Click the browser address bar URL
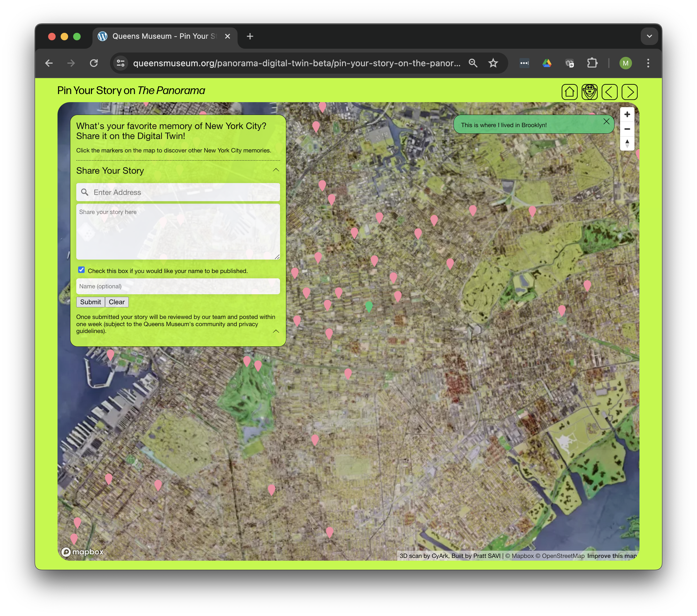This screenshot has width=697, height=616. point(297,63)
